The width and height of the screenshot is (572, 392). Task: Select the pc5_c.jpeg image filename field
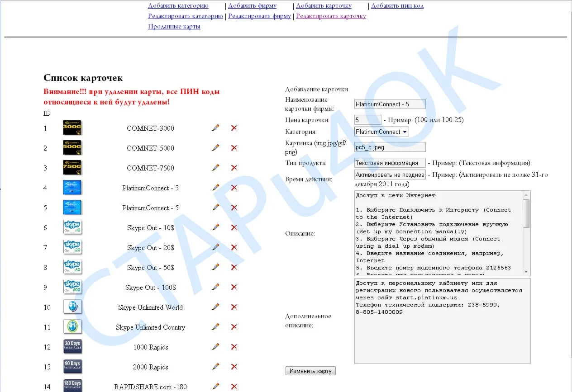coord(389,146)
